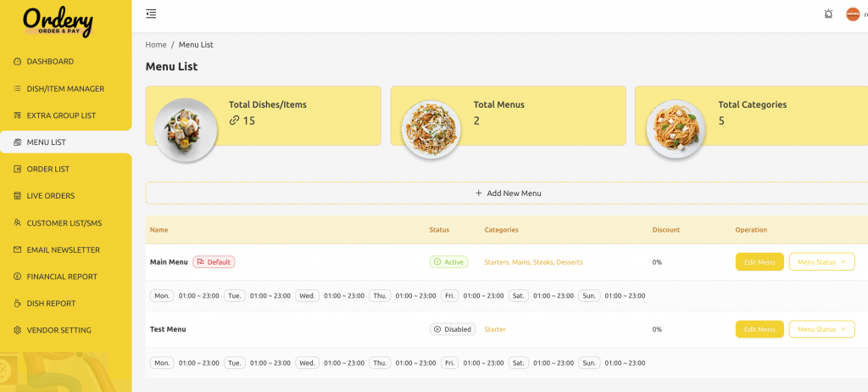Expand the Menu Status dropdown for Main Menu

point(821,261)
